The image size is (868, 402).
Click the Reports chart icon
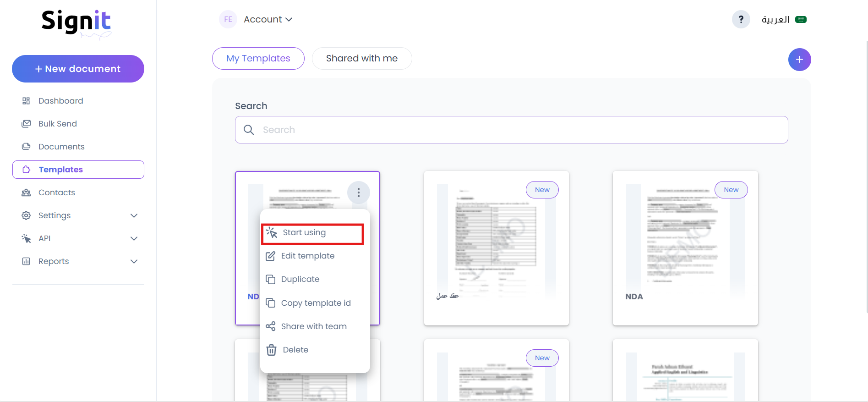pos(26,261)
